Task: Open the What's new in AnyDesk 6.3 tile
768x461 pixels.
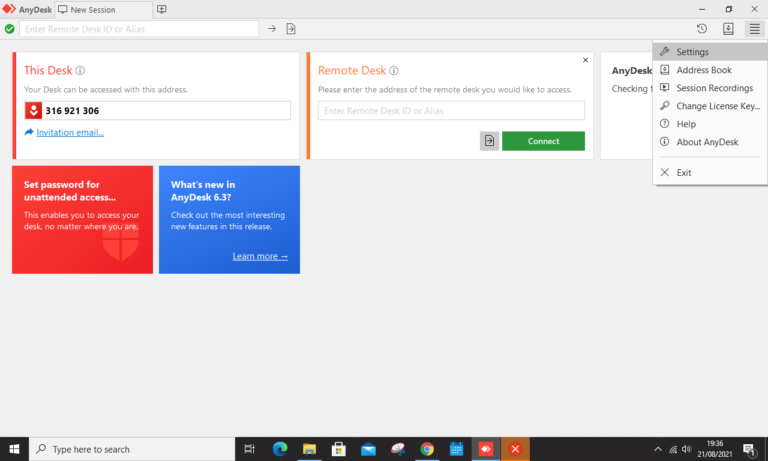Action: (x=229, y=219)
